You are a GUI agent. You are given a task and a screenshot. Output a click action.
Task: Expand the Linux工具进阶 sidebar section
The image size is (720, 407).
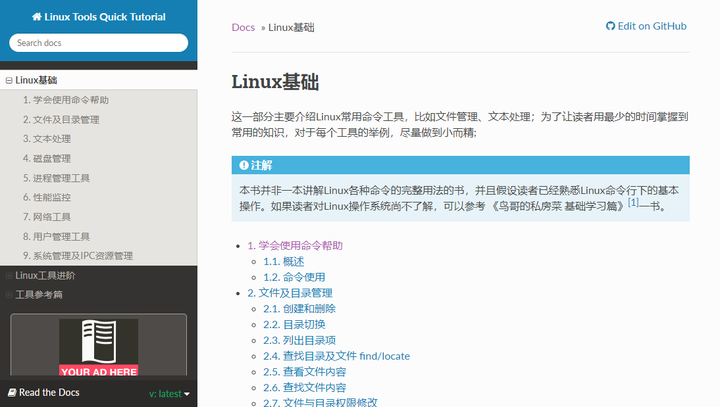(x=9, y=276)
